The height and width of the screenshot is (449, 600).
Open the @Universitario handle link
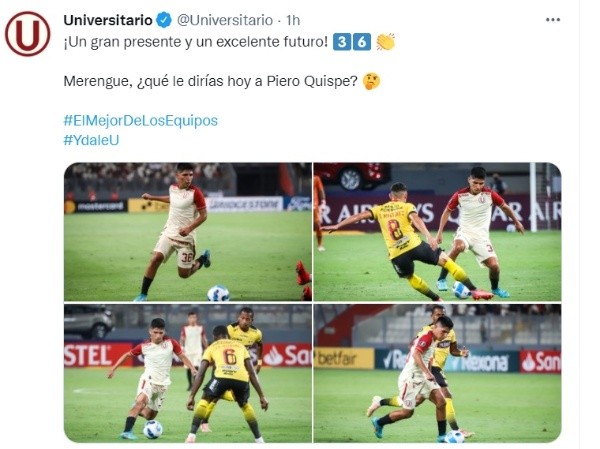tap(225, 20)
